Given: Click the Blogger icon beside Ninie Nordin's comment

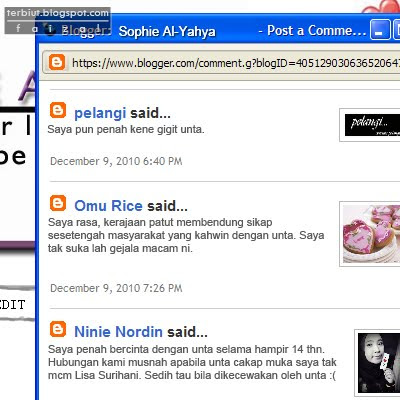Looking at the screenshot, I should click(x=58, y=329).
